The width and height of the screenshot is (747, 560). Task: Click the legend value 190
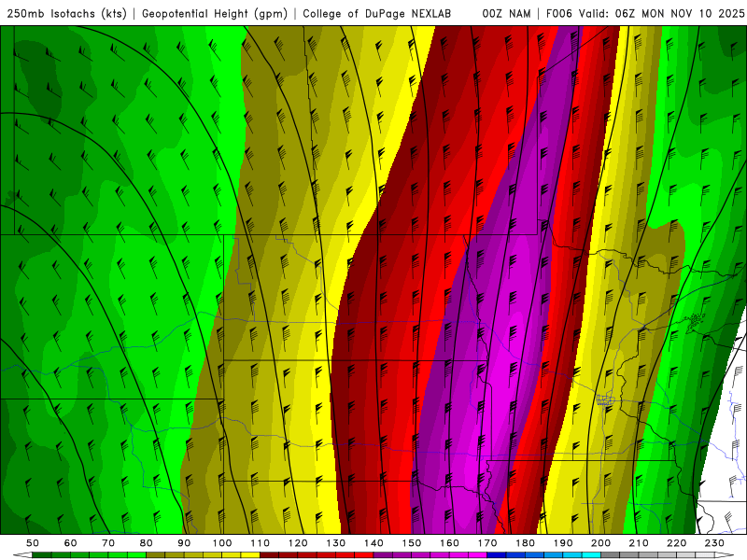coord(563,543)
